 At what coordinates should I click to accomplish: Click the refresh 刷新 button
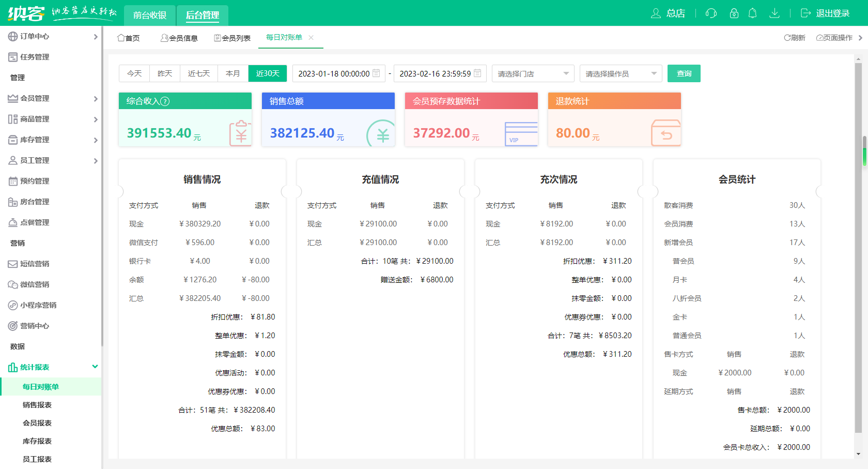[795, 38]
